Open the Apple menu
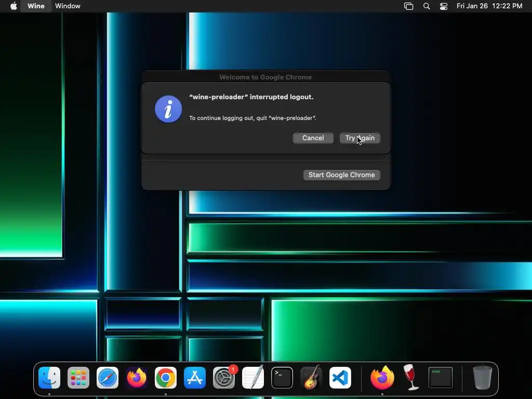The height and width of the screenshot is (399, 532). click(14, 6)
